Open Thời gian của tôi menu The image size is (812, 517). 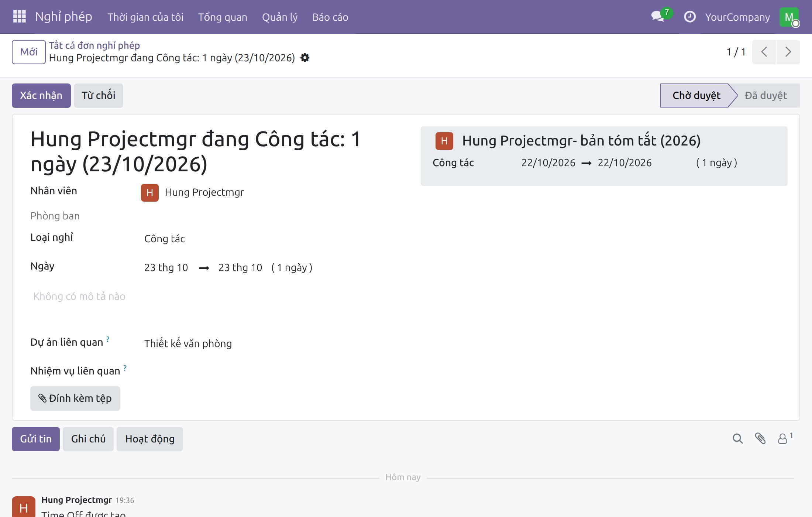click(x=145, y=17)
